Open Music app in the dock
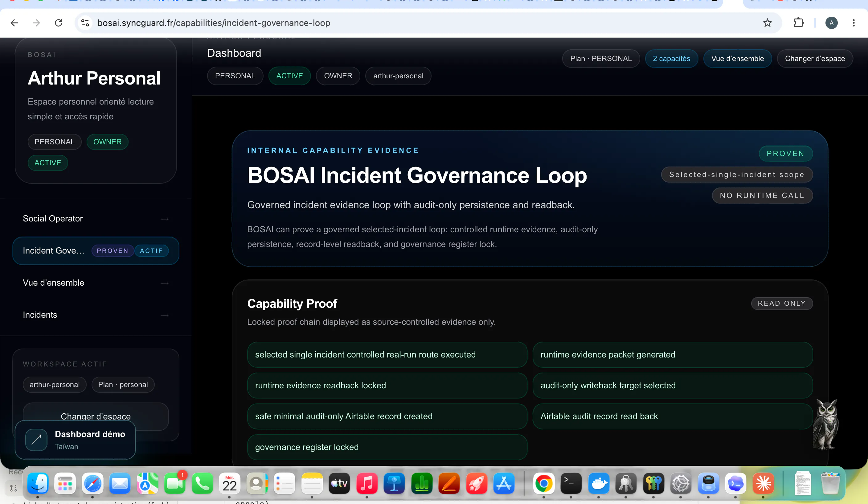The image size is (868, 504). [367, 483]
